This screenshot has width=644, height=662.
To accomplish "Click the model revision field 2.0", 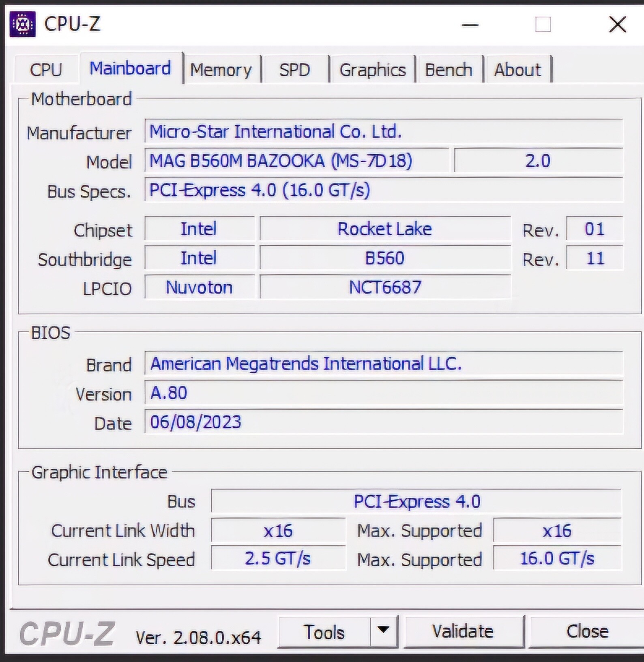I will (539, 161).
